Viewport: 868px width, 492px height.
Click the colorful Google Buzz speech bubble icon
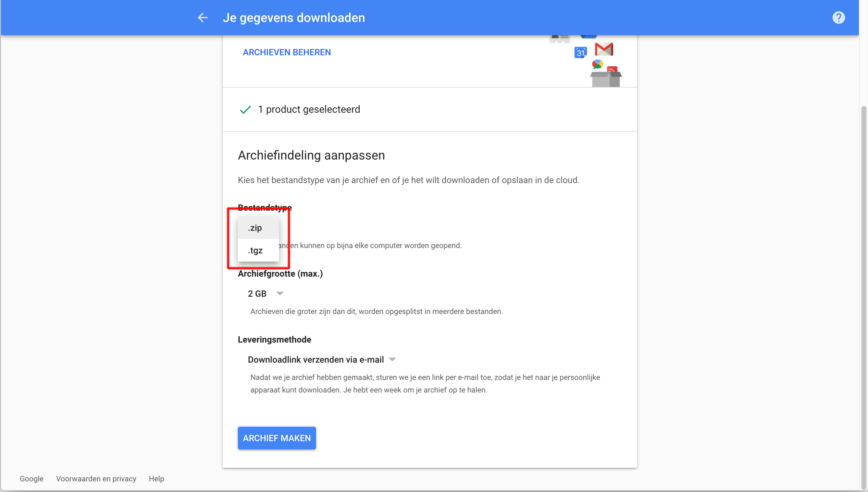597,64
